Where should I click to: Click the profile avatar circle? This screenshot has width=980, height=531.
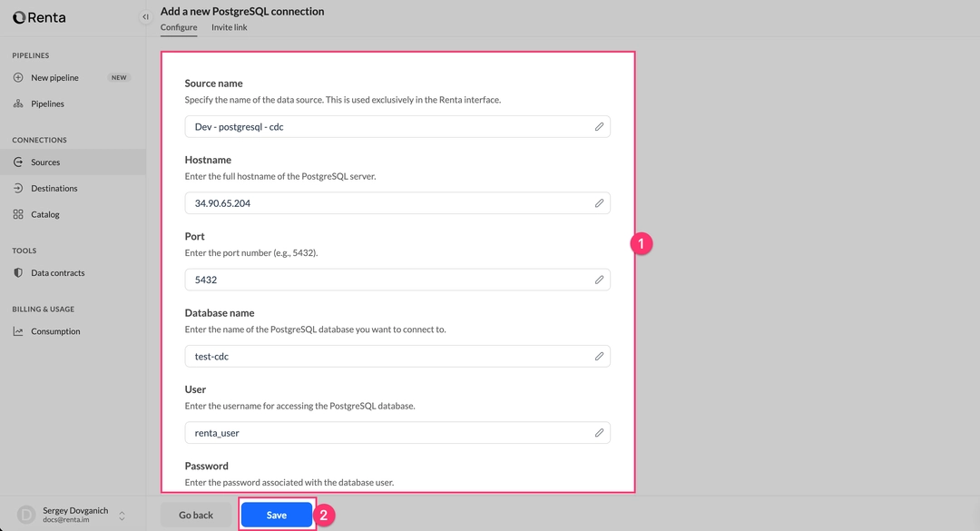26,514
